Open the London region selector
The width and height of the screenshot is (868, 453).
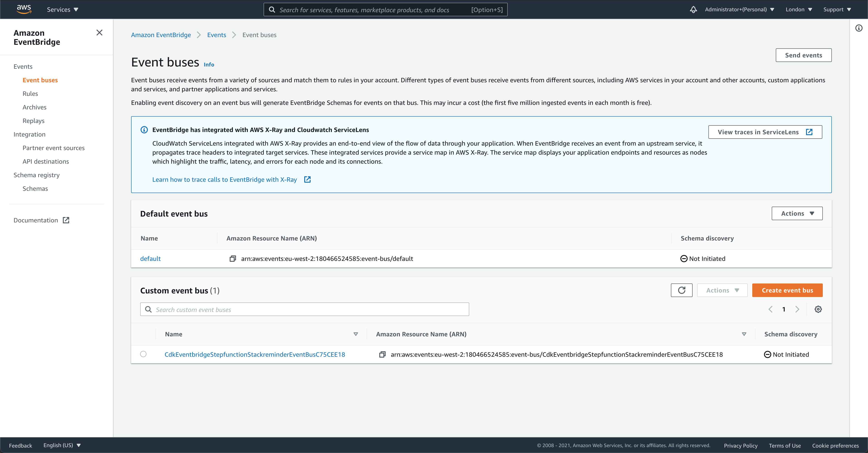click(x=799, y=9)
